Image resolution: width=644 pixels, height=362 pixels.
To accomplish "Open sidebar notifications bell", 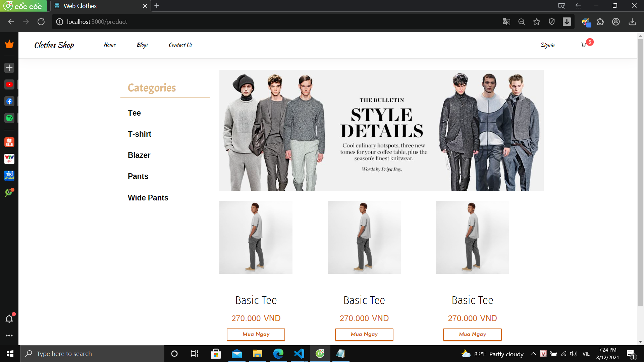I will click(x=9, y=318).
